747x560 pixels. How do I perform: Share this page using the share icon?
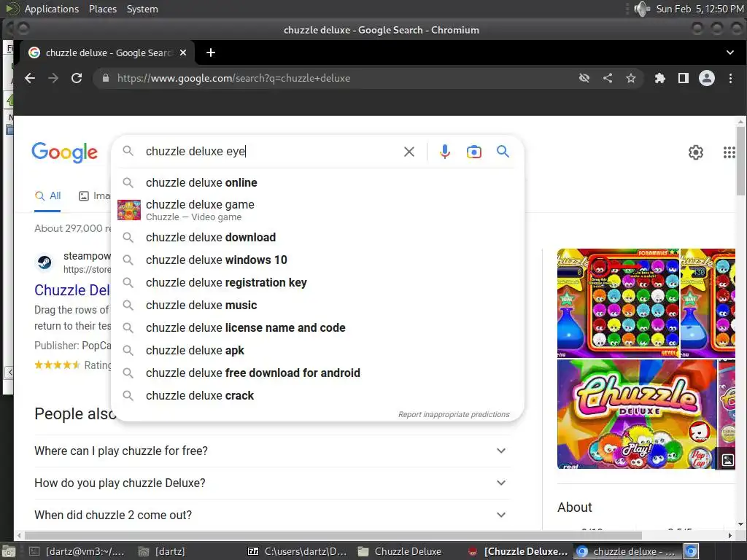[608, 78]
